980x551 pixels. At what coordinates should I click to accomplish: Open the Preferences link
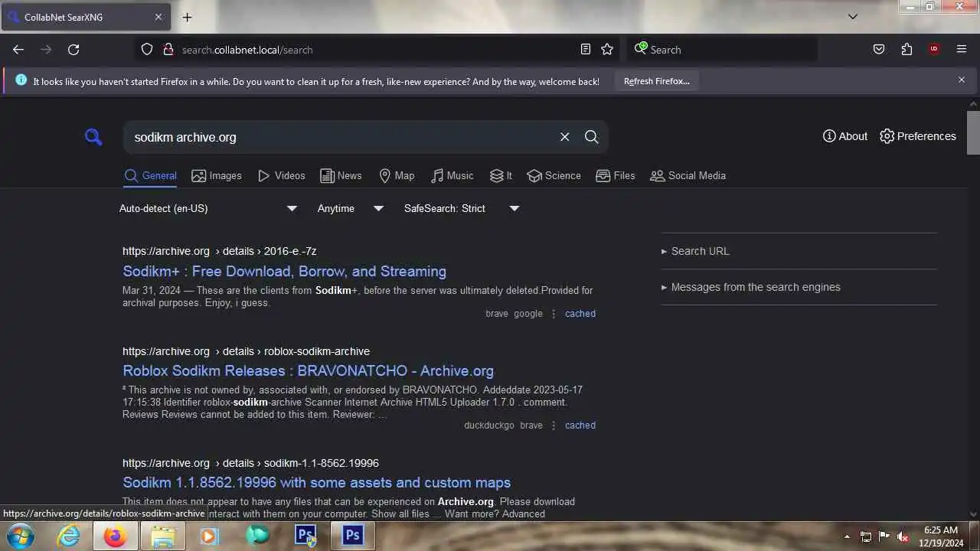[918, 136]
